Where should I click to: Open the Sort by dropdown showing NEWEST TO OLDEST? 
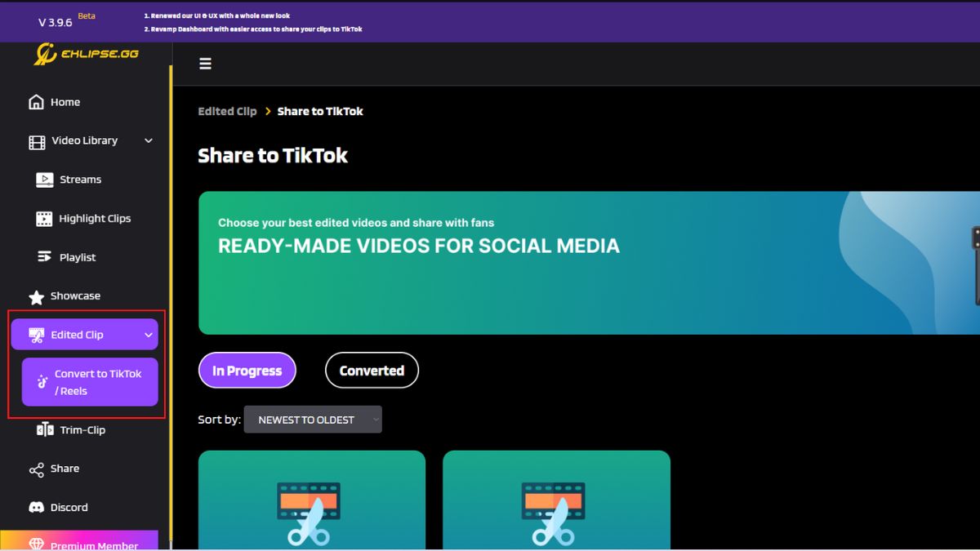coord(313,419)
